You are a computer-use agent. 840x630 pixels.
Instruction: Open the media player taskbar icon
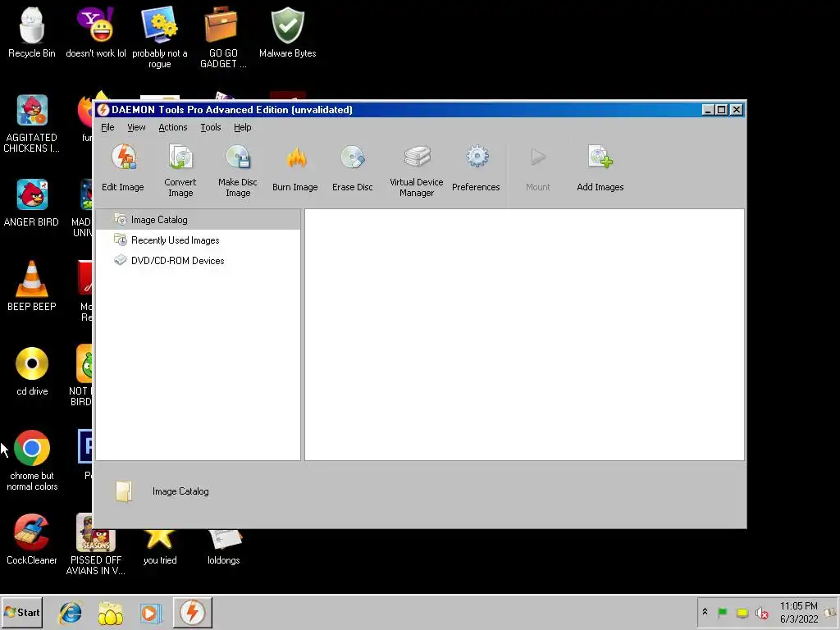coord(151,612)
